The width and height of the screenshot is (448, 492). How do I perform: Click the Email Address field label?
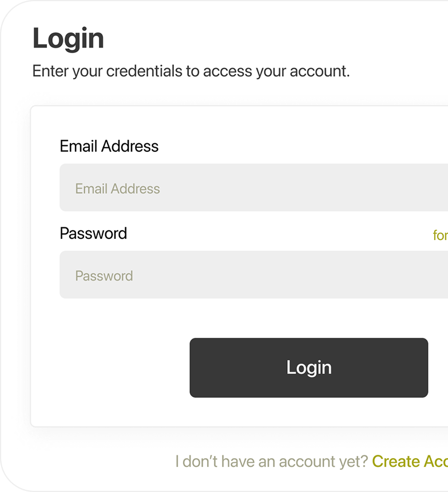[109, 146]
